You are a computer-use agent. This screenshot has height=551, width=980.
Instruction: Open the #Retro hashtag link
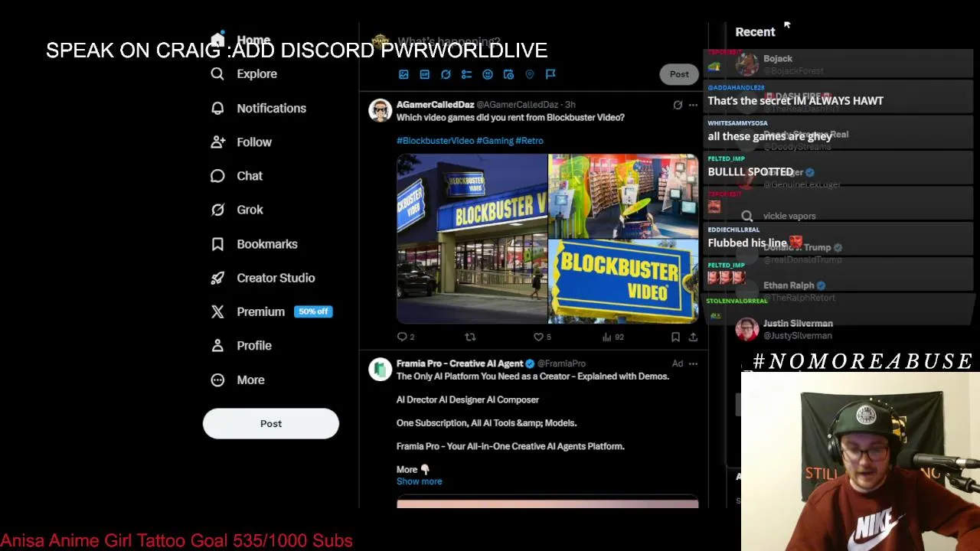(529, 141)
